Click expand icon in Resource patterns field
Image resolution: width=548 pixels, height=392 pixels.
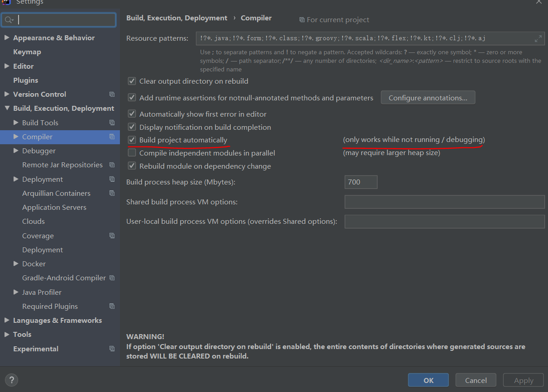[x=538, y=38]
